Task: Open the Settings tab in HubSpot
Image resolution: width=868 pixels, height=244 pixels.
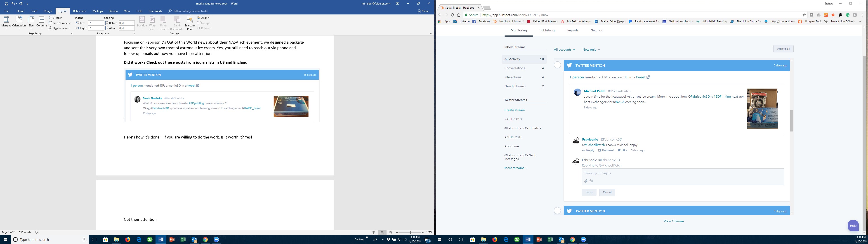Action: pos(597,30)
